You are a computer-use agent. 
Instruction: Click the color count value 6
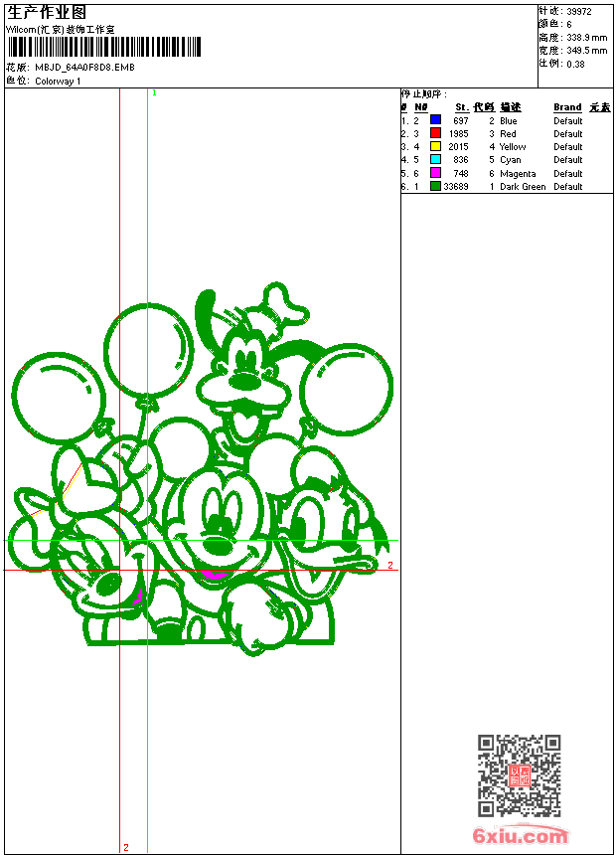coord(569,25)
